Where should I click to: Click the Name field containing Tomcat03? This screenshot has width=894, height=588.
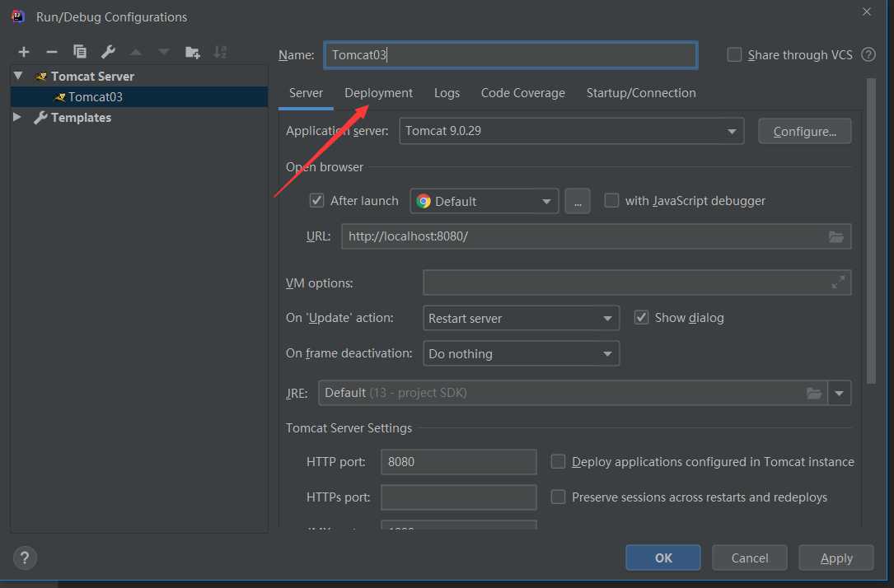click(511, 54)
